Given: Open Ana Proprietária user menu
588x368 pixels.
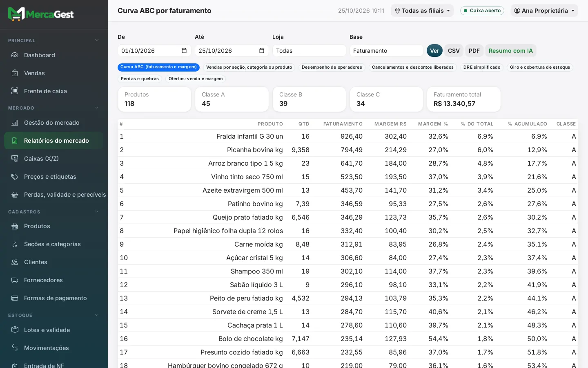Looking at the screenshot, I should point(544,11).
